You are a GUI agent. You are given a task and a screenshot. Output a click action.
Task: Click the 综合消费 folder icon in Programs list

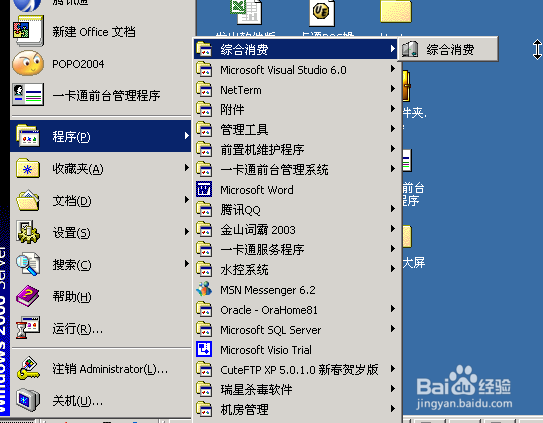tap(204, 49)
